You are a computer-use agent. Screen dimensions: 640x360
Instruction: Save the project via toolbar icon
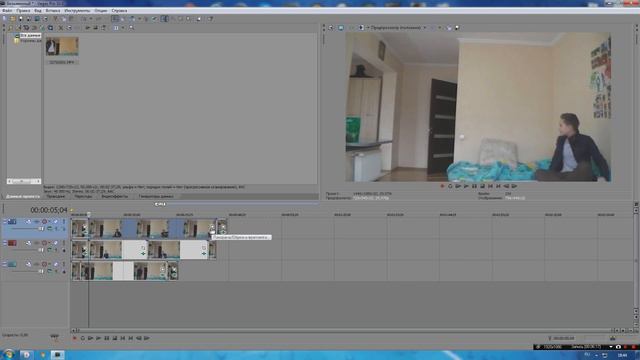(21, 19)
